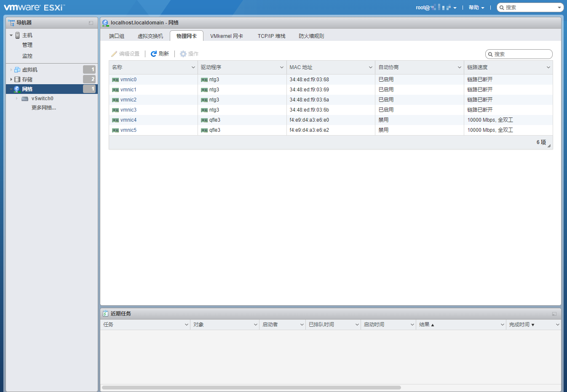The width and height of the screenshot is (567, 392).
Task: Open the Name column dropdown arrow
Action: click(x=193, y=67)
